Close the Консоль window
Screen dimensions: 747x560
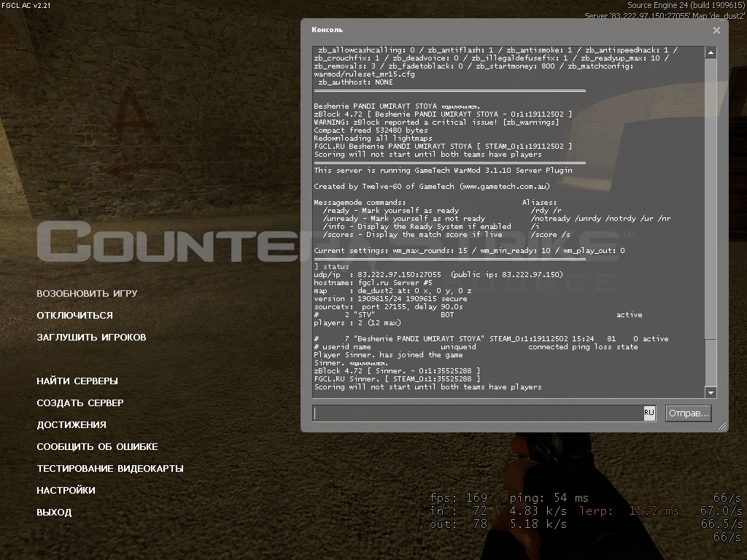(716, 30)
